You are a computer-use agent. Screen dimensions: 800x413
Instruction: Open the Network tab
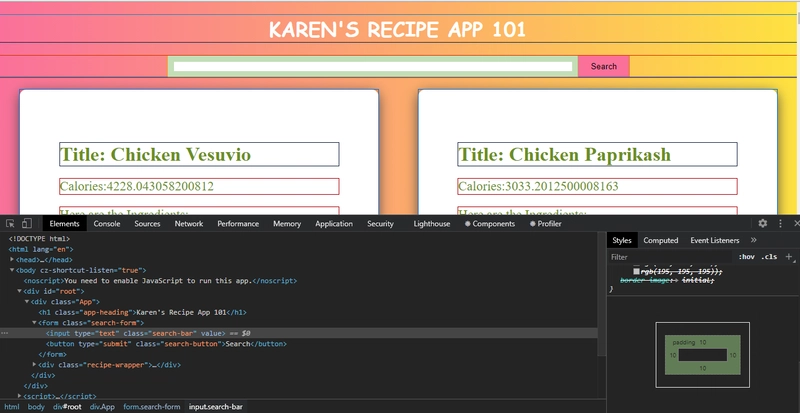[x=189, y=224]
